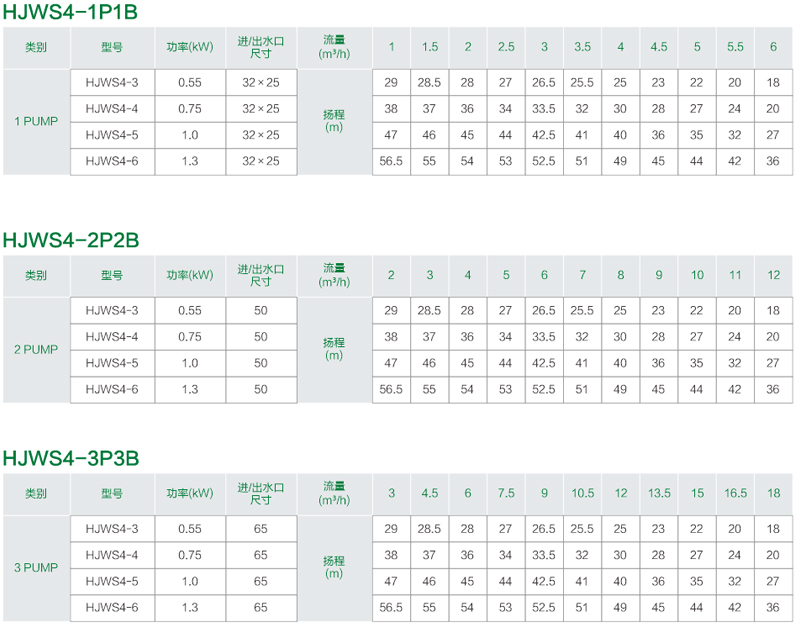Screen dimensions: 800x633
Task: Click the 型号 header in the 3P3B table
Action: coord(112,493)
